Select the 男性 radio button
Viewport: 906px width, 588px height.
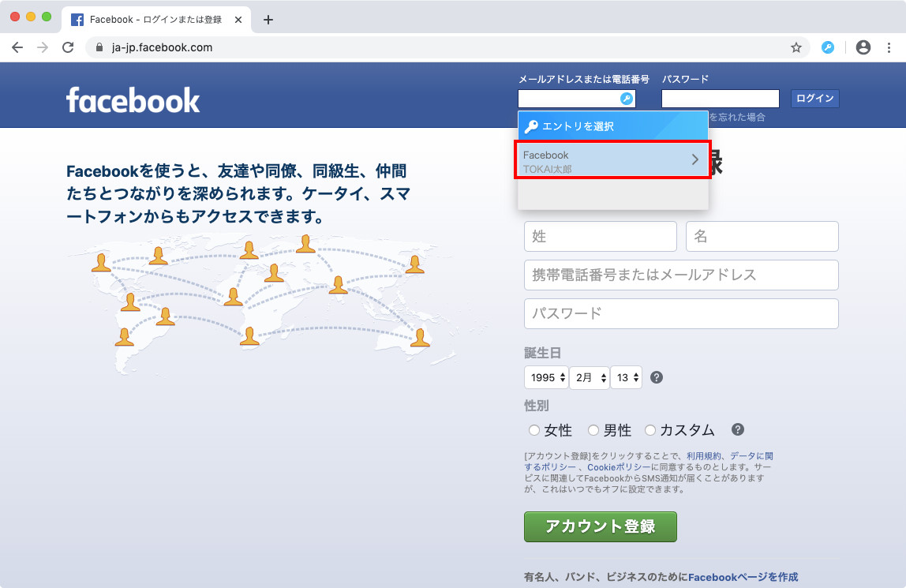593,430
